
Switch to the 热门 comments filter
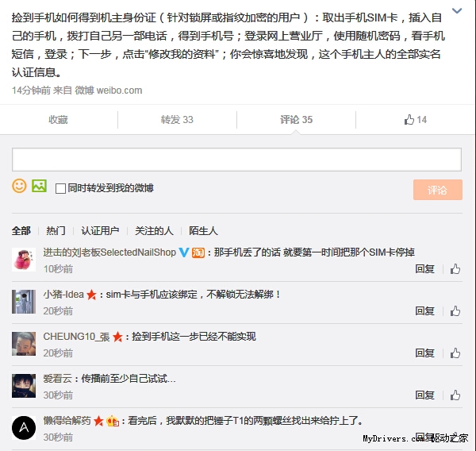56,231
